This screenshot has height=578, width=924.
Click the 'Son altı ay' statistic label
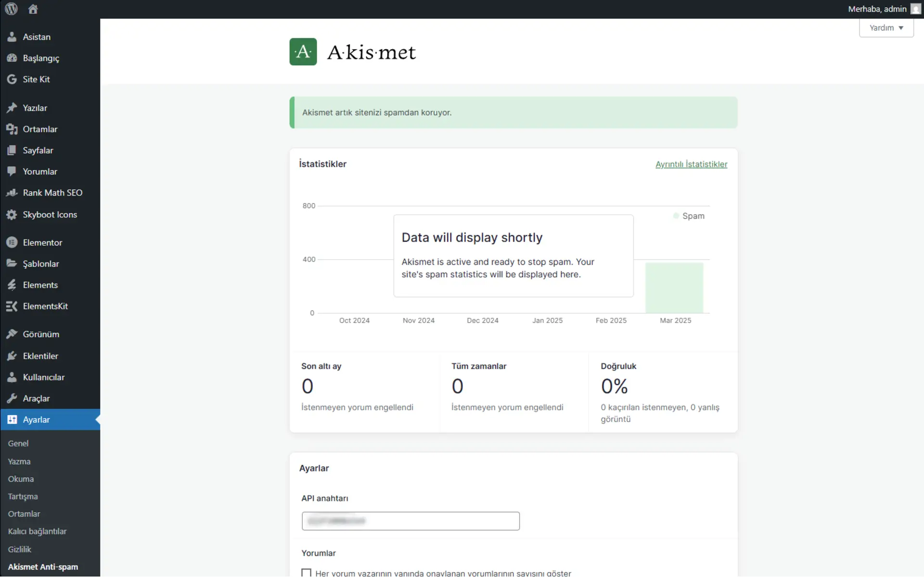[x=321, y=367]
